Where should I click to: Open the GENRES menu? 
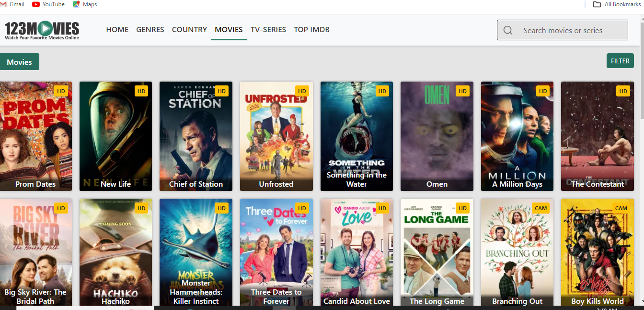click(x=150, y=30)
